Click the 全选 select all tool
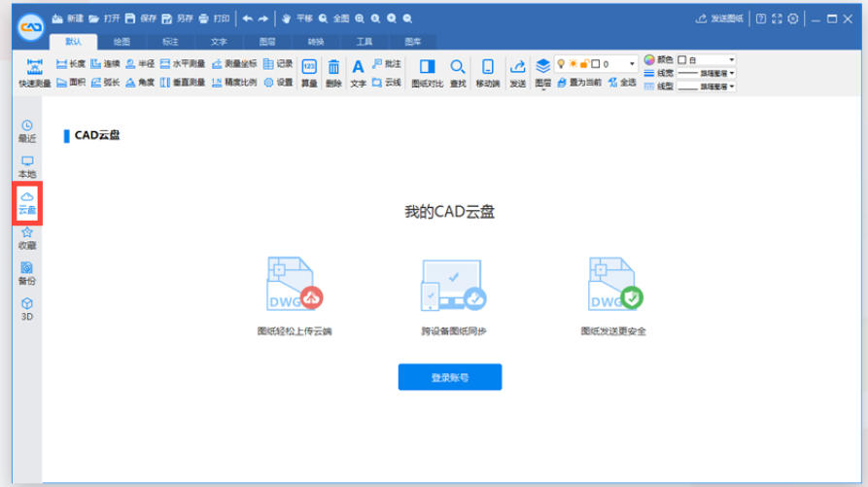Image resolution: width=868 pixels, height=487 pixels. coord(622,83)
